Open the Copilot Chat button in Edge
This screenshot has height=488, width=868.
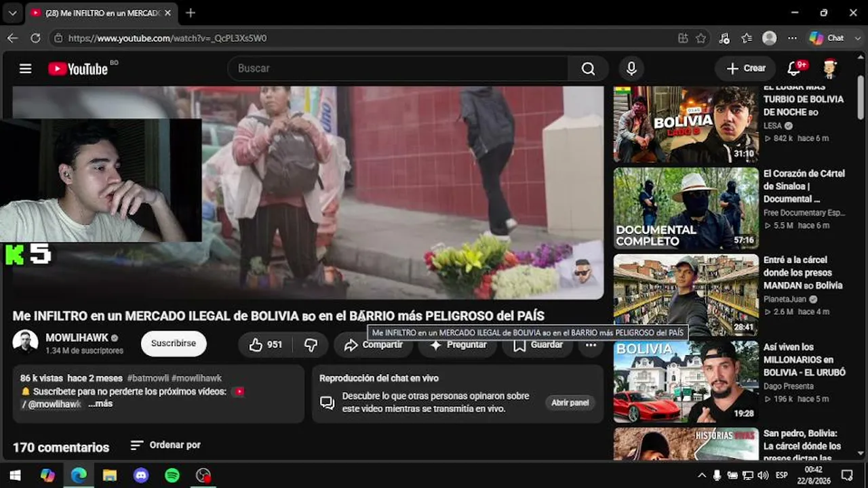tap(827, 38)
